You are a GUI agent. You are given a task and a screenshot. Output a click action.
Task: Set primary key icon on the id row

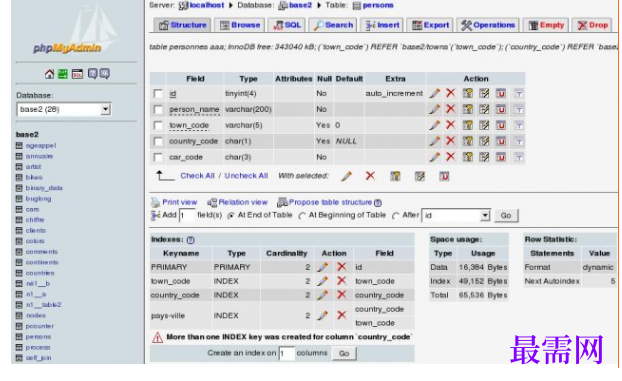[468, 93]
